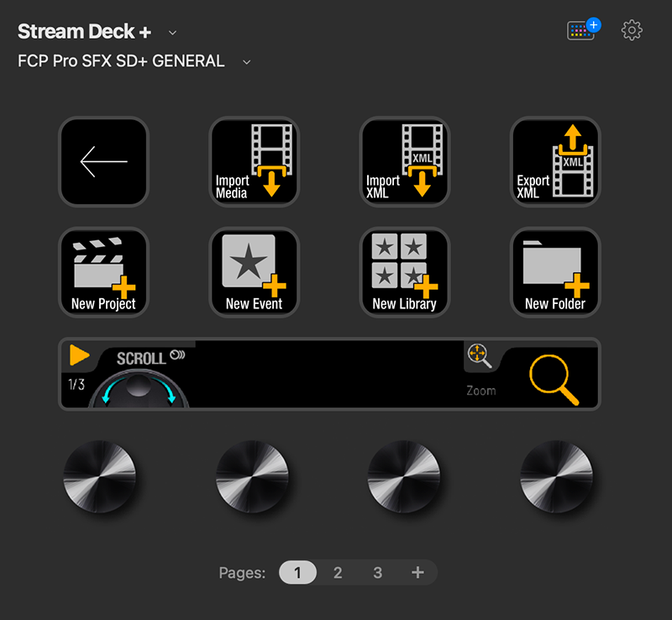Open the settings gear
The height and width of the screenshot is (620, 672).
(632, 30)
